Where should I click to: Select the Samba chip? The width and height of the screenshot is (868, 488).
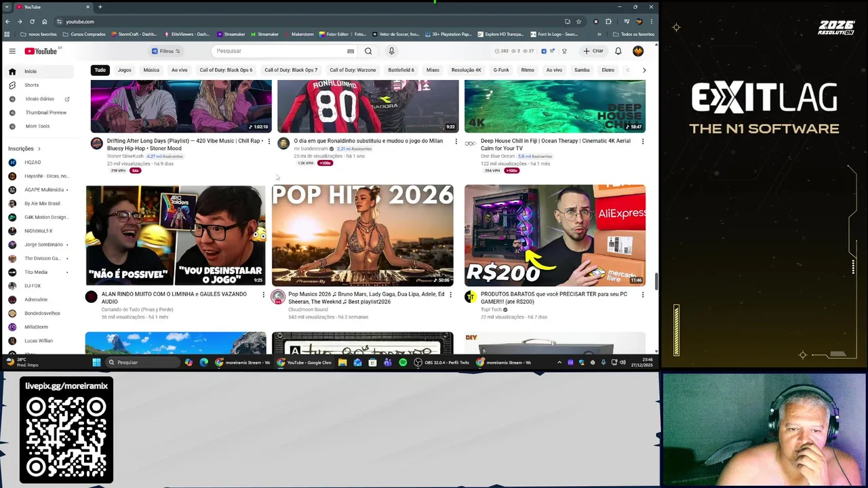coord(582,70)
